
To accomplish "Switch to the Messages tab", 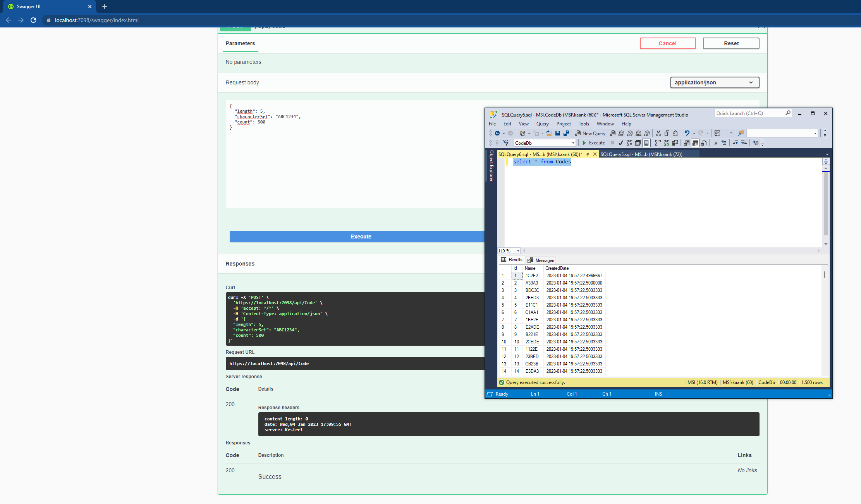I will [541, 260].
